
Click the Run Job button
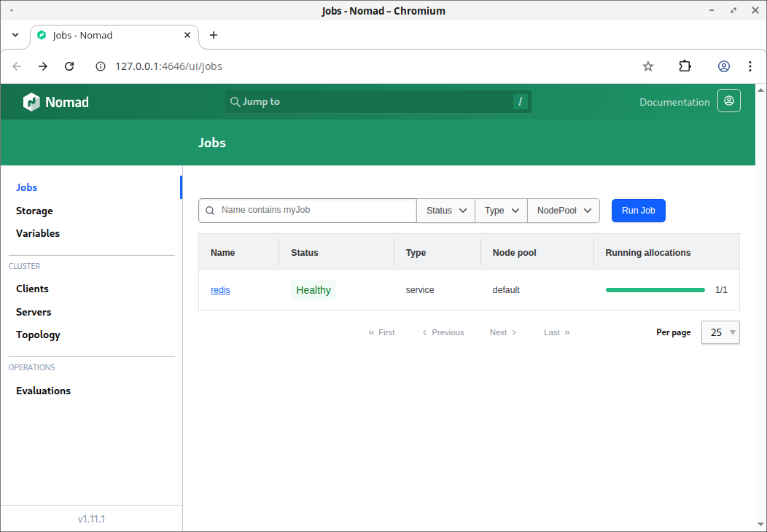click(x=639, y=211)
